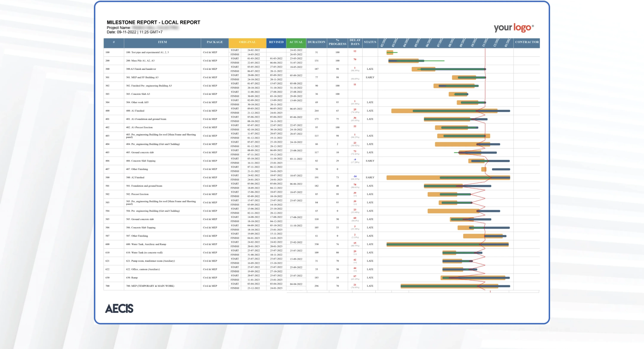Click the 01/2023 month label in the Gantt header
The height and width of the screenshot is (349, 644).
507,43
